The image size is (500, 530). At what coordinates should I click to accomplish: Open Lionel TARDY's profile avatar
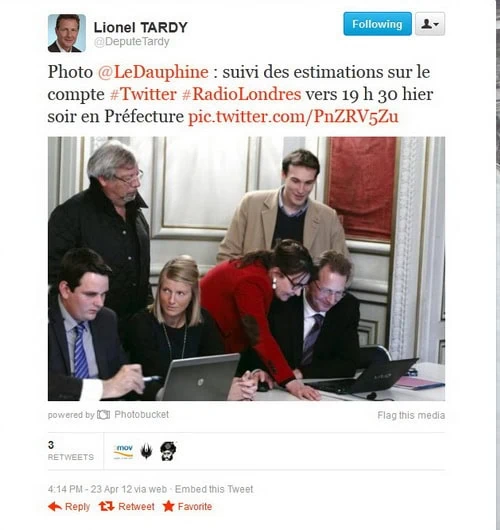[x=67, y=33]
